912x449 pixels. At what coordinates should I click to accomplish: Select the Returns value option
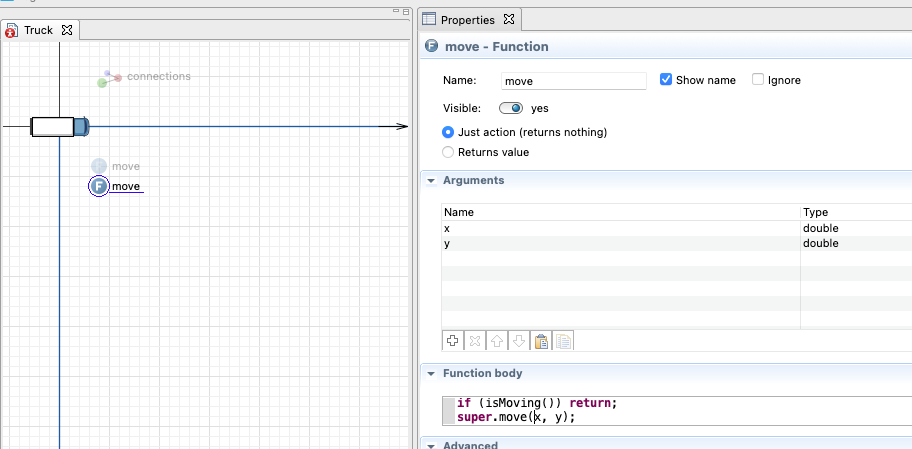click(448, 152)
